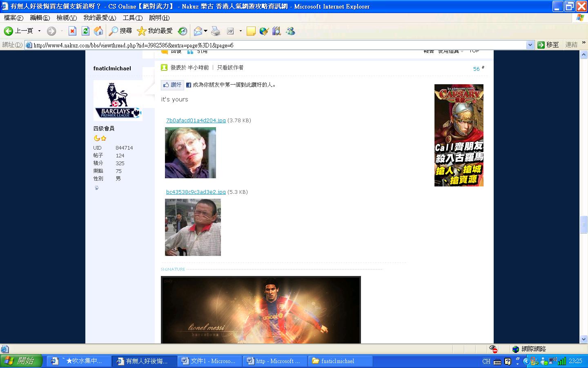Switch to the http - Microsoft taskbar item

[275, 361]
